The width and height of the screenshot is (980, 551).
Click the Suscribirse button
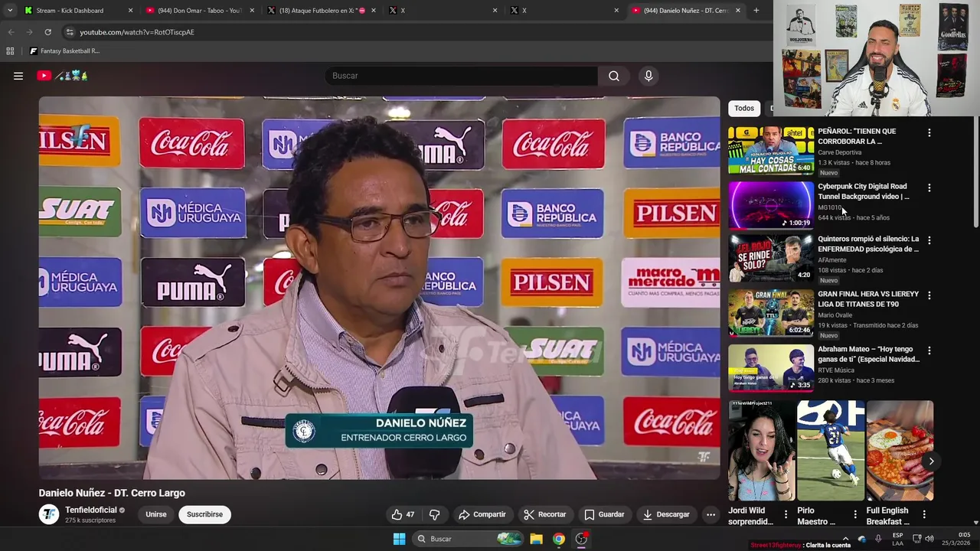click(204, 514)
